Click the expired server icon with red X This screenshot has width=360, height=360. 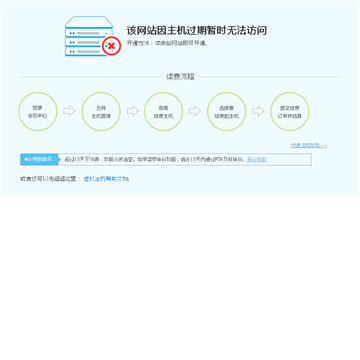coord(93,36)
